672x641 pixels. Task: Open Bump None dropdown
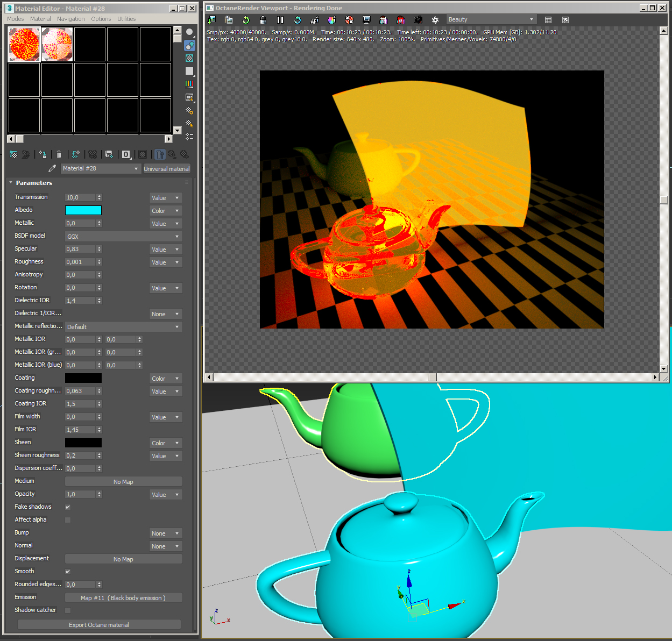pos(166,533)
